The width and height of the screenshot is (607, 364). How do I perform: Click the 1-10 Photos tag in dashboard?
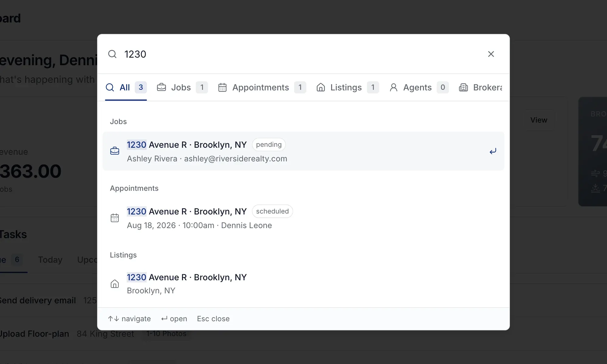tap(166, 334)
